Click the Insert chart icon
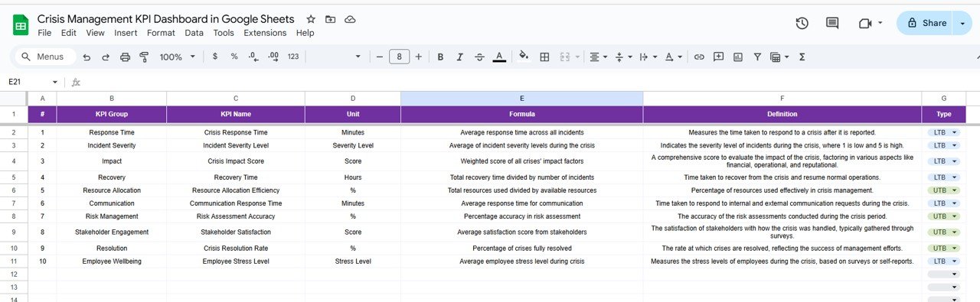This screenshot has width=980, height=302. (x=738, y=57)
